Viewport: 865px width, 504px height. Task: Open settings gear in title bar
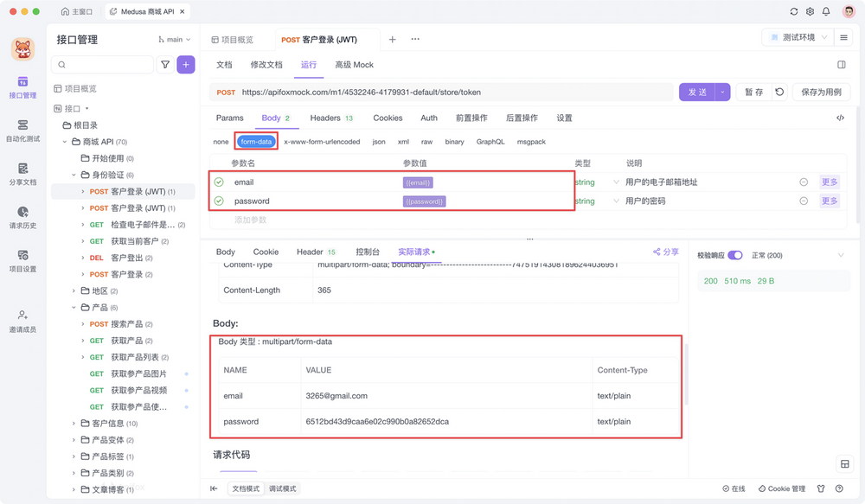810,12
